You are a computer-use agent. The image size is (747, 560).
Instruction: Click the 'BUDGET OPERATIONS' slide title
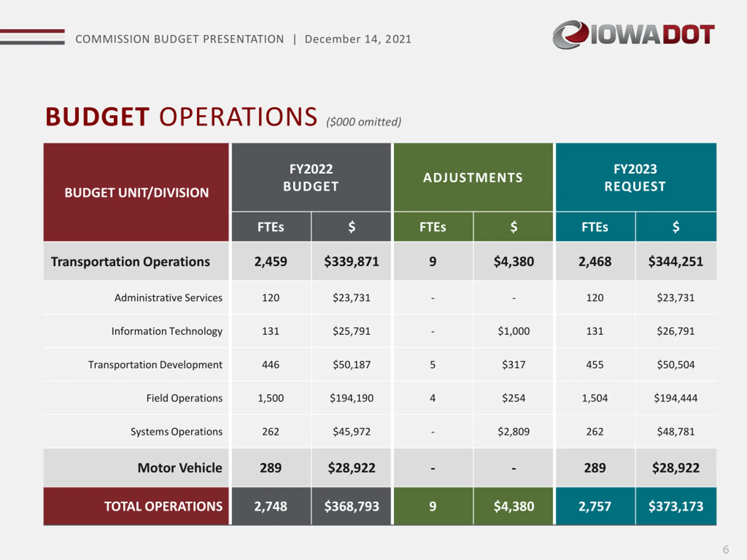point(181,117)
